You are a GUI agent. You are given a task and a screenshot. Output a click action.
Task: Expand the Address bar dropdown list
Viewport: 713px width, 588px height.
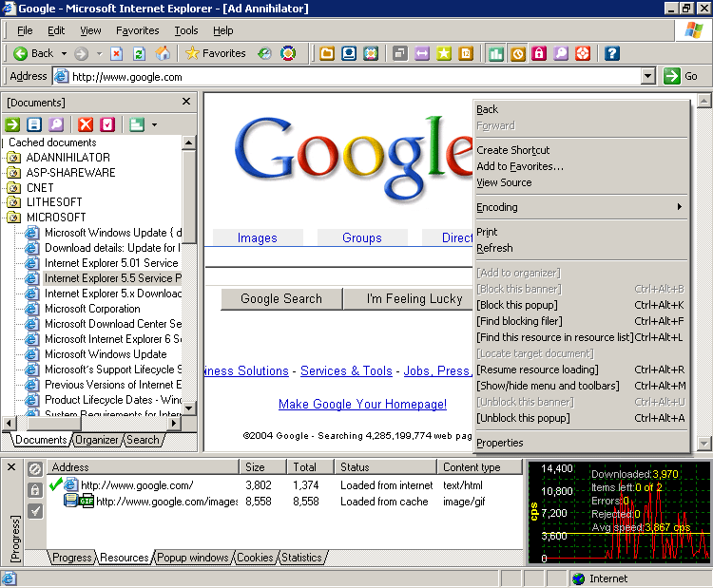point(648,76)
